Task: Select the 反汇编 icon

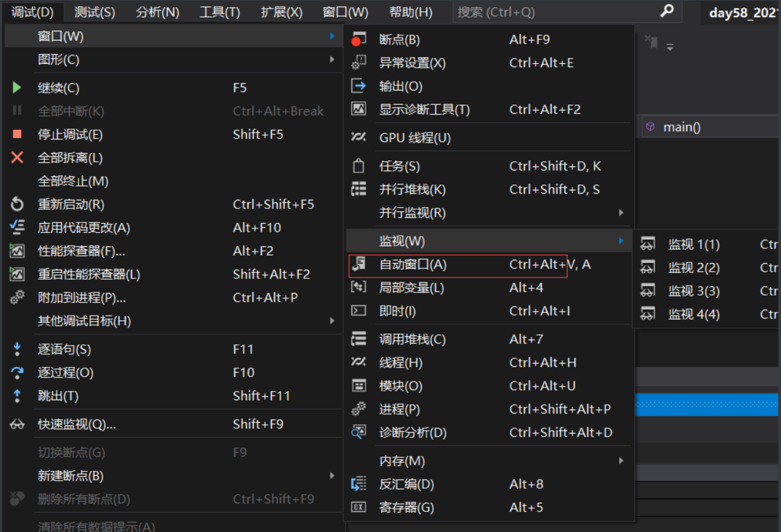Action: pyautogui.click(x=358, y=484)
